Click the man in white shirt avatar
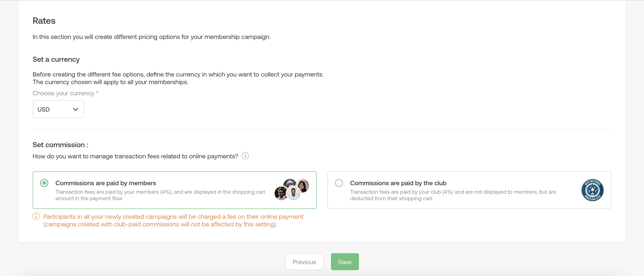This screenshot has width=644, height=276. point(293,193)
